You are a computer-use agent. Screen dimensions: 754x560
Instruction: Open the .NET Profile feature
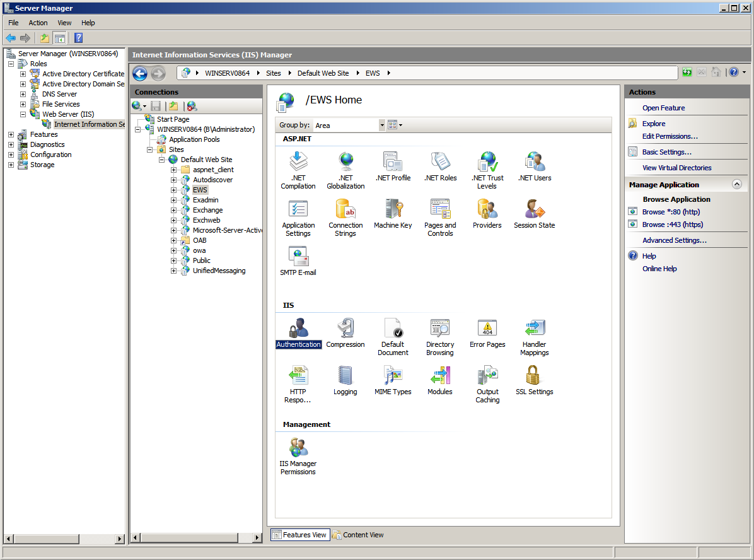point(393,166)
